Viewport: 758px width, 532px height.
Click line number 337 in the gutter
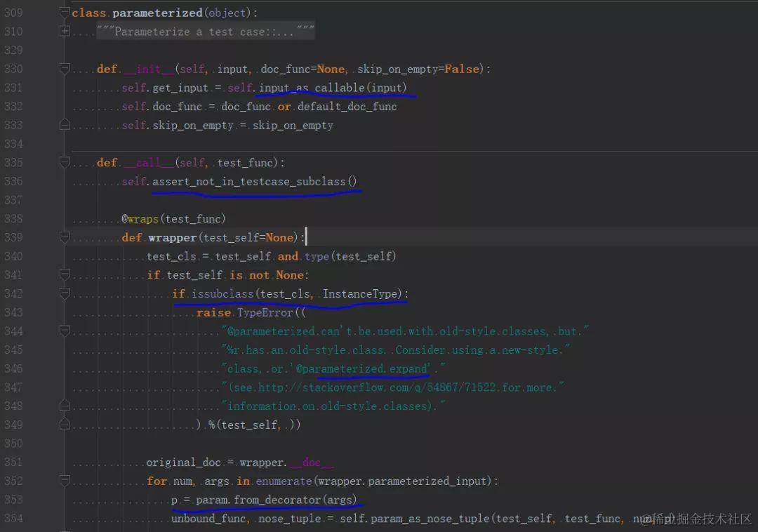tap(13, 200)
